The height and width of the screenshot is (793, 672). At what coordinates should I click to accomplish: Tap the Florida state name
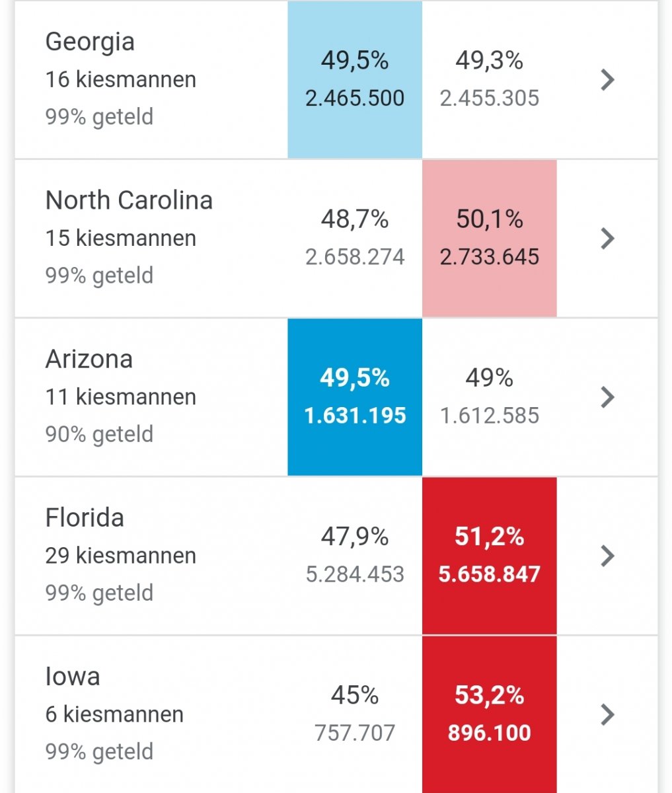click(85, 517)
